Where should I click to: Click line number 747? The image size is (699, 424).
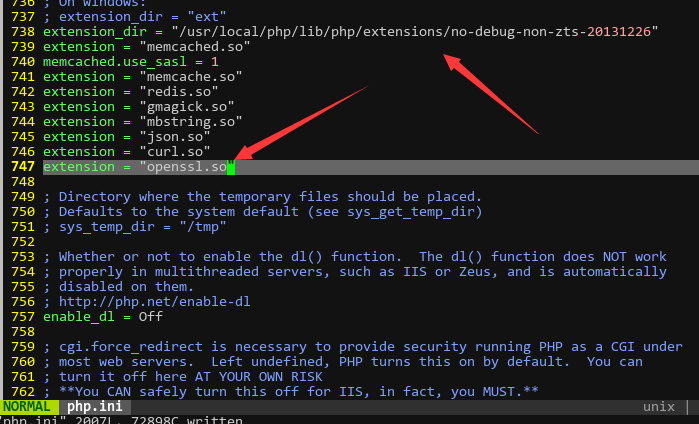pyautogui.click(x=21, y=166)
